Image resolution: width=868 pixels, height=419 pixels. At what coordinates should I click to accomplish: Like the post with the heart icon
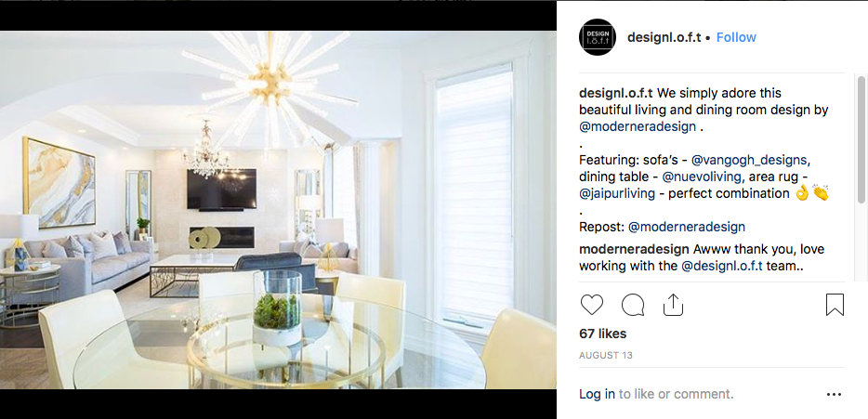(x=591, y=305)
